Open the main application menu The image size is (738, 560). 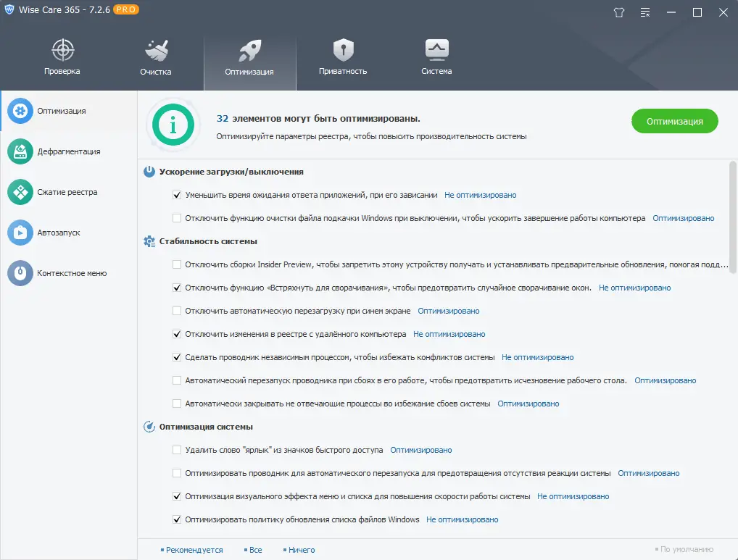click(644, 12)
